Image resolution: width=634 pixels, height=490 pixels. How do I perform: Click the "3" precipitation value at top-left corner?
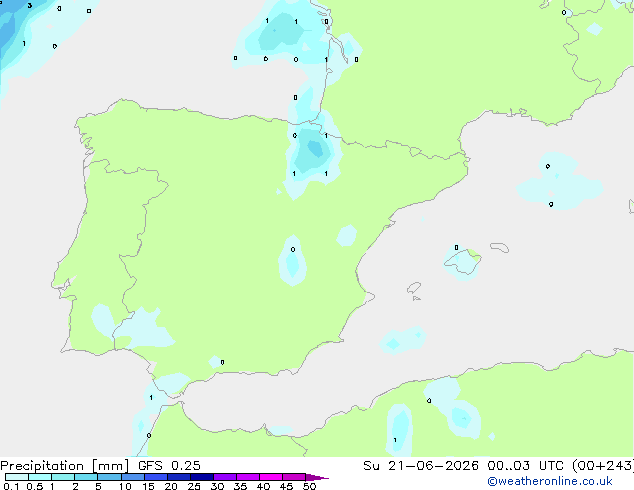click(30, 6)
